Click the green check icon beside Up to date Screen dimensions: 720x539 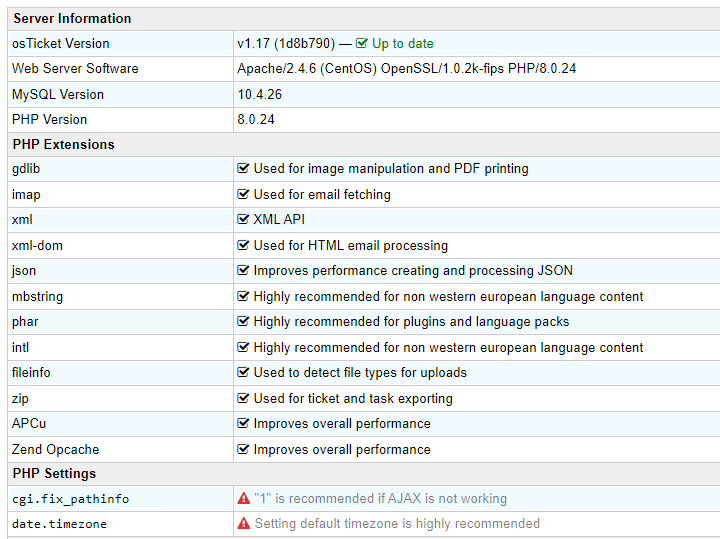tap(362, 43)
